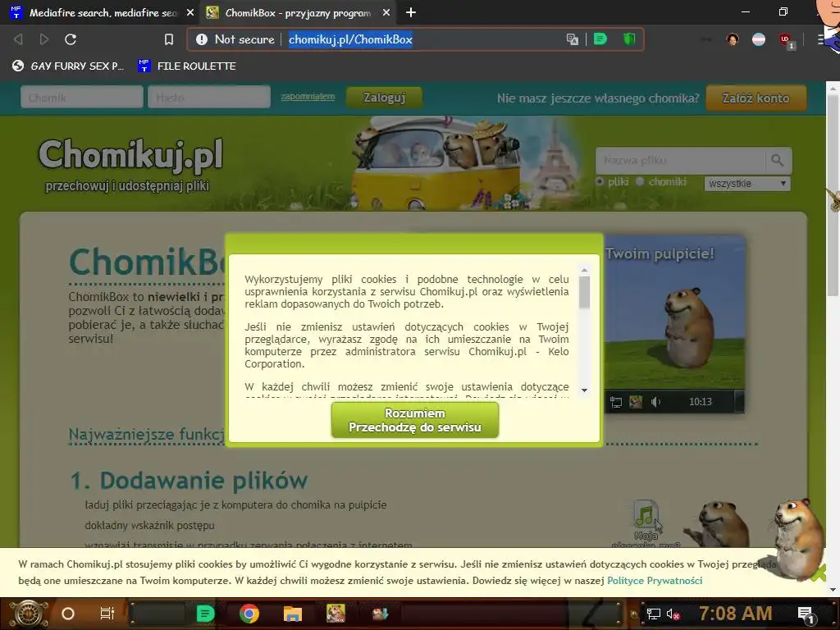
Task: Click the Załóż konto button
Action: pos(756,98)
